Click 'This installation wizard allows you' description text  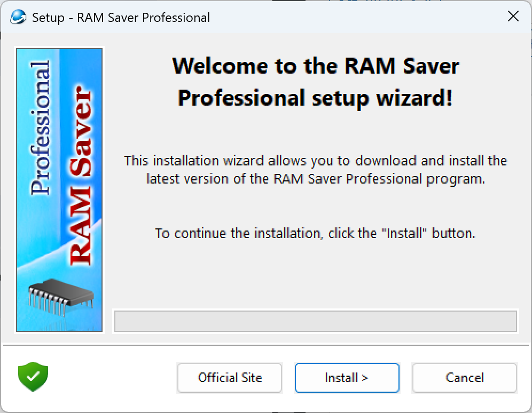point(316,170)
